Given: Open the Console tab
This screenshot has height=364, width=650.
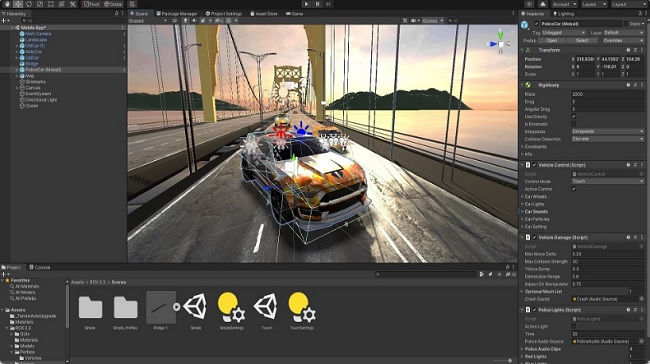Looking at the screenshot, I should coord(40,267).
